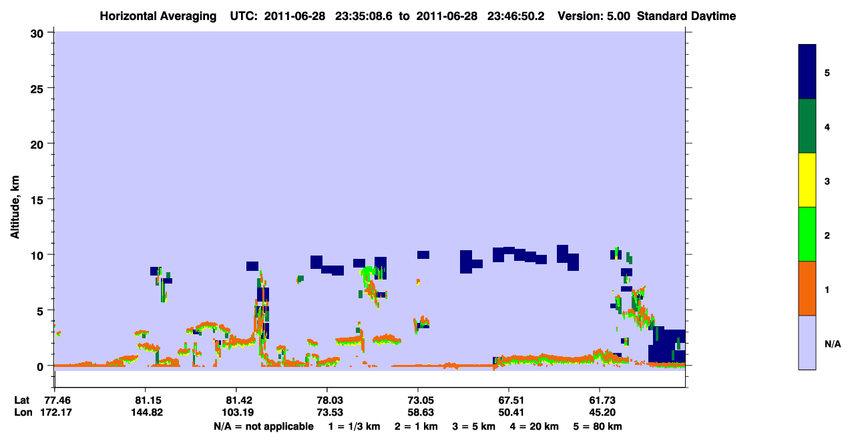Click the '5 = 80 km' legend note
This screenshot has height=445, width=868.
[598, 426]
